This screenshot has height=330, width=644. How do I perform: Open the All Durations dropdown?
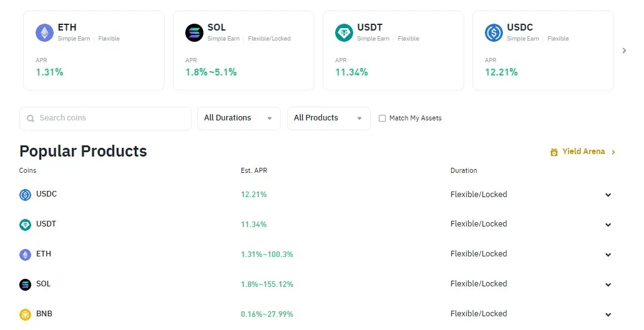point(238,118)
